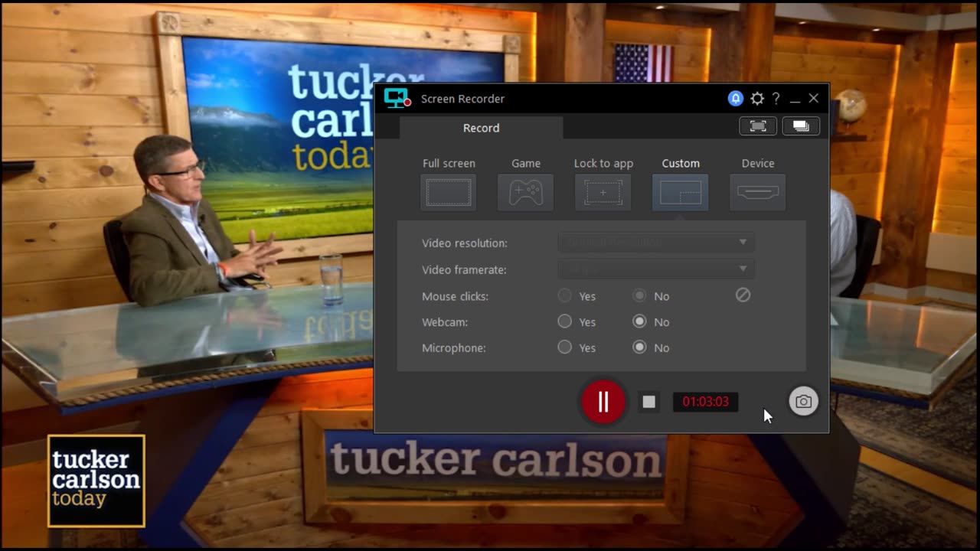Click the Lock to app label
Image resolution: width=980 pixels, height=551 pixels.
(x=603, y=163)
